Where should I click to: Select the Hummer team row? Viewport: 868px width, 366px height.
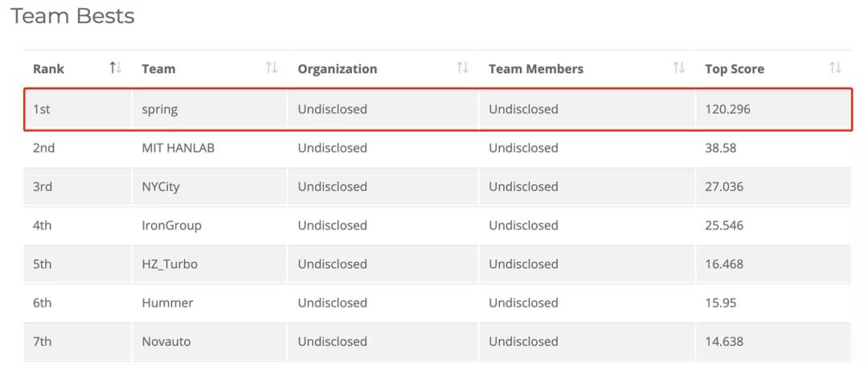click(438, 303)
